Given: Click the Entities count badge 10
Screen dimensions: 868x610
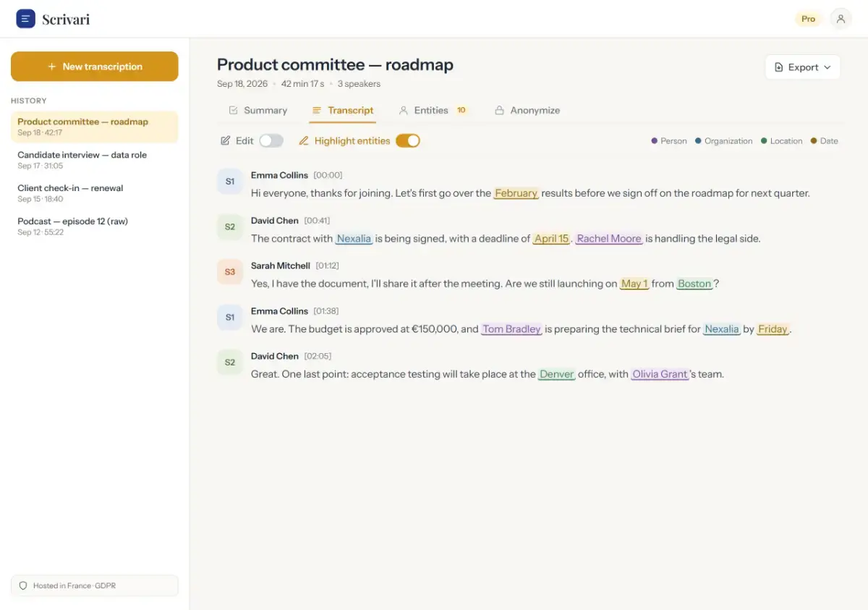Looking at the screenshot, I should click(x=461, y=111).
